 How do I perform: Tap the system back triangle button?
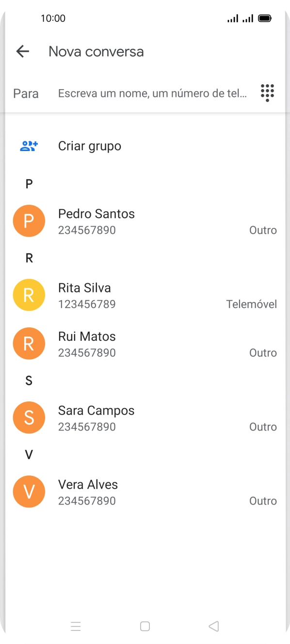pos(214,626)
